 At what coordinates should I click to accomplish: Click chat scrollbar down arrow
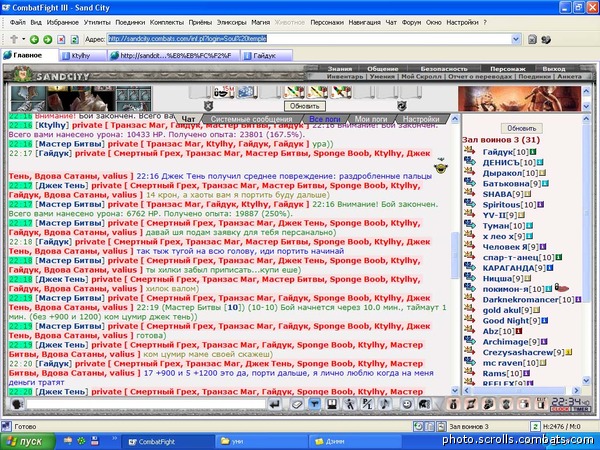455,391
